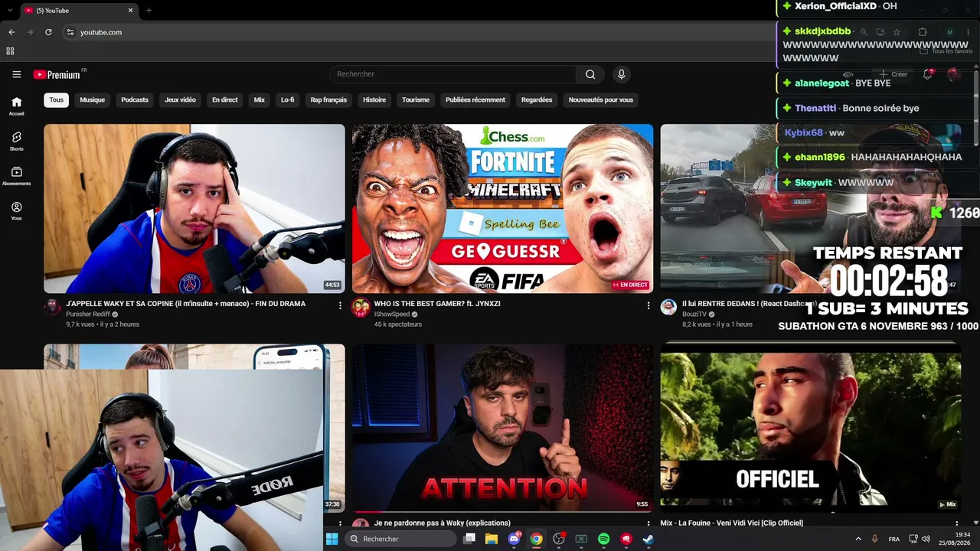The height and width of the screenshot is (551, 980).
Task: Select the Musique filter chip
Action: tap(92, 99)
